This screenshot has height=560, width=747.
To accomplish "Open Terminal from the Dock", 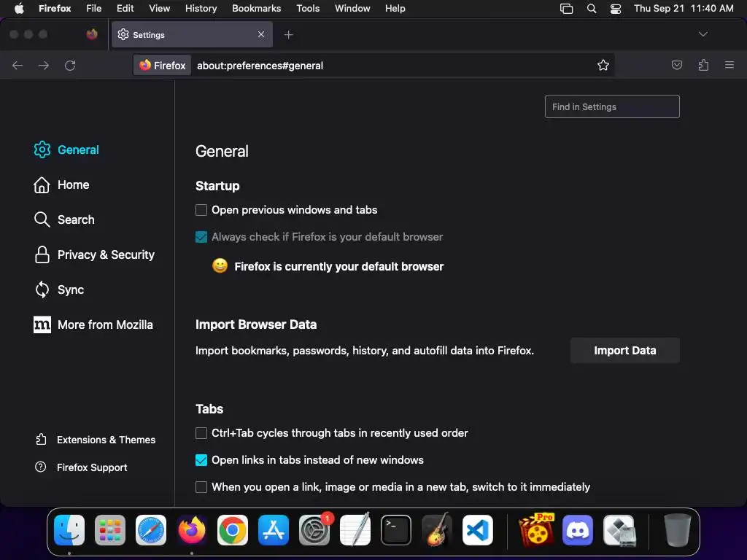I will pyautogui.click(x=396, y=530).
